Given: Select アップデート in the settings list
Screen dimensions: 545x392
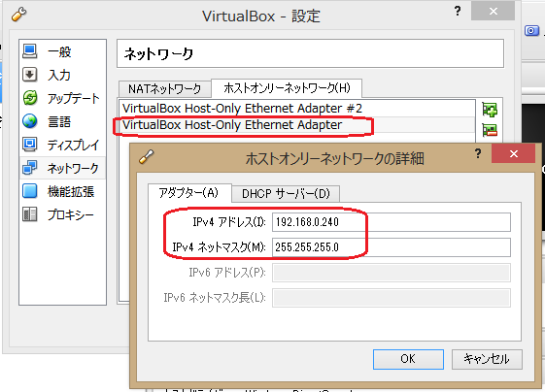Looking at the screenshot, I should coord(62,98).
